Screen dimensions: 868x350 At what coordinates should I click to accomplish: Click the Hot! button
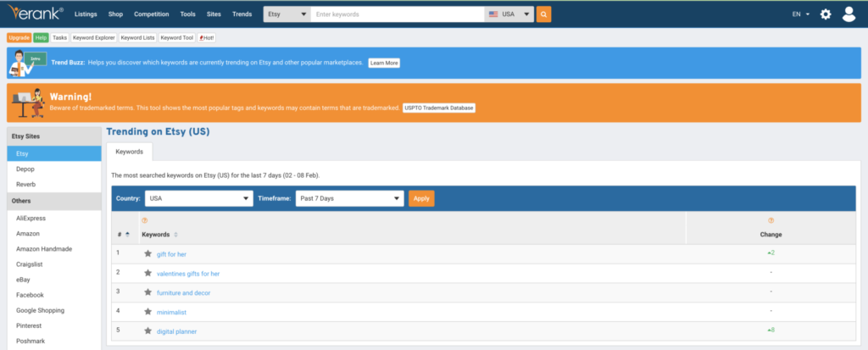[x=207, y=37]
